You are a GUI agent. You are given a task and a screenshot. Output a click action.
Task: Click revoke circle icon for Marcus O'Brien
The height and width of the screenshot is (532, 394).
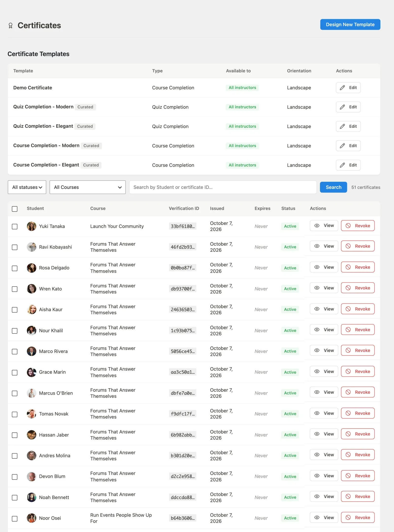point(348,392)
